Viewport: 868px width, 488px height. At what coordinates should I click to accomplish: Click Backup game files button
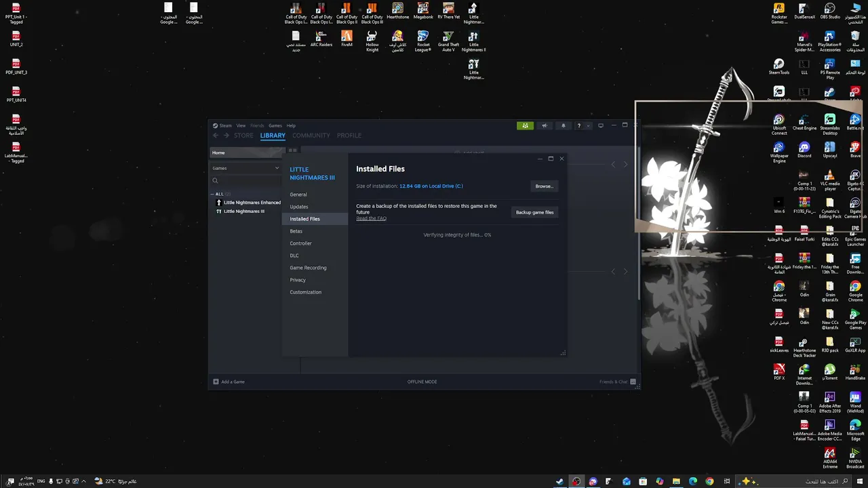point(534,212)
